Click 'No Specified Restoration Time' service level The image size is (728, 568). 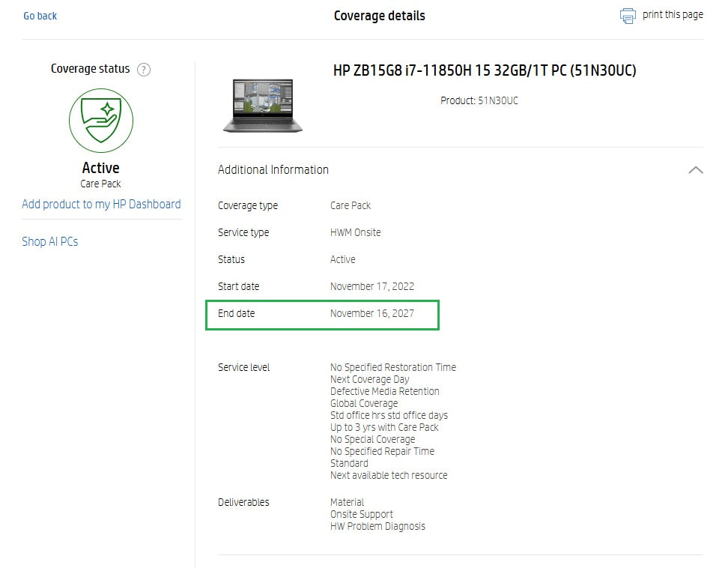coord(393,367)
